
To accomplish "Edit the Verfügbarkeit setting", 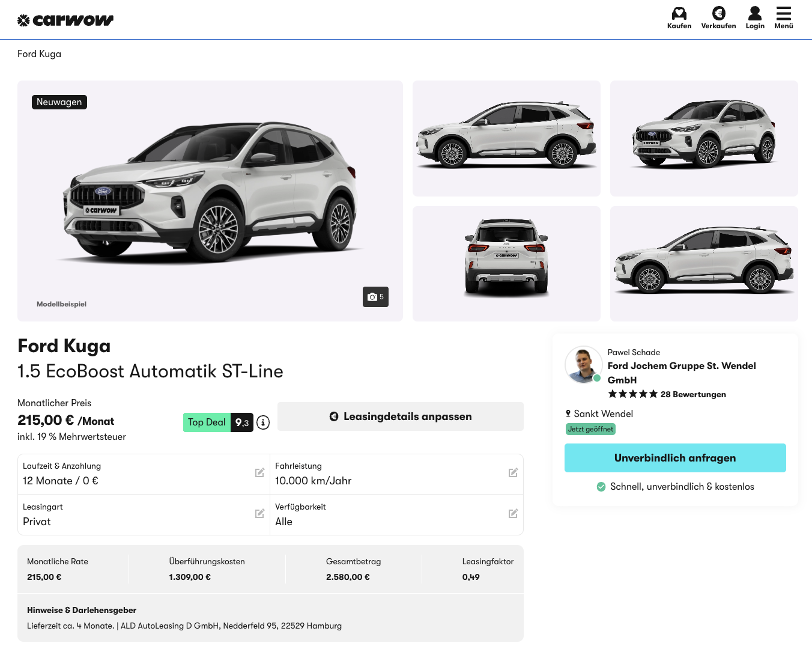I will pyautogui.click(x=513, y=514).
